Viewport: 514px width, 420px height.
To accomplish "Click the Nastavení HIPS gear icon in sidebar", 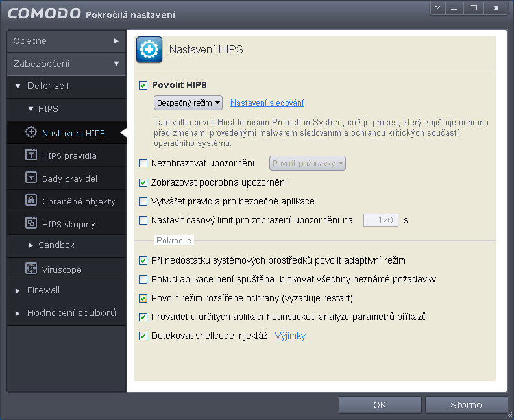I will [31, 132].
